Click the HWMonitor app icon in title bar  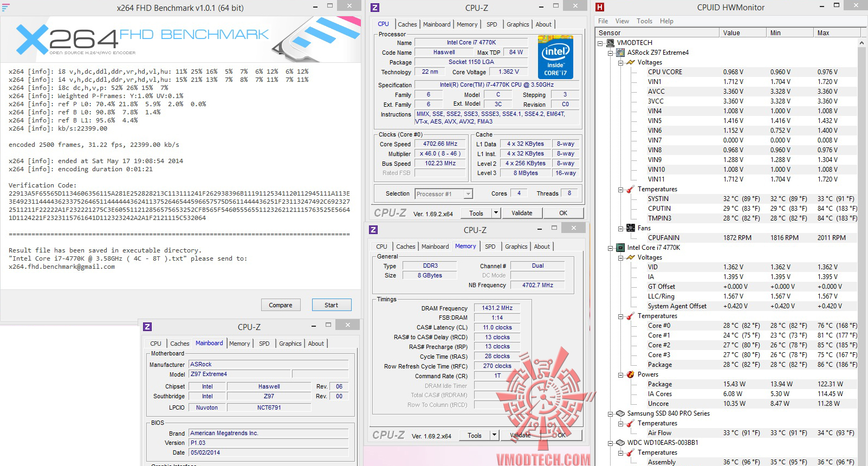(600, 7)
